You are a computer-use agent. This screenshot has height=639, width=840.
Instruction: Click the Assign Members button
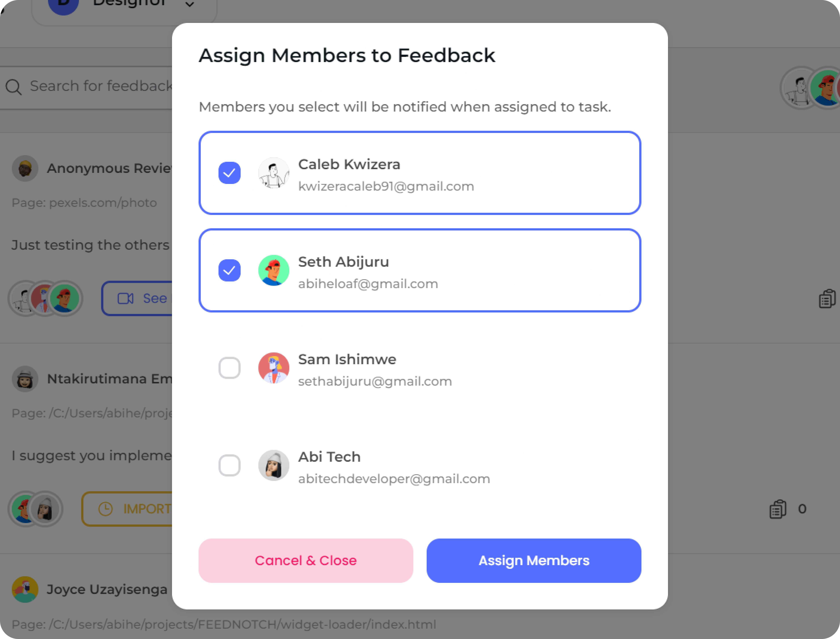[533, 560]
